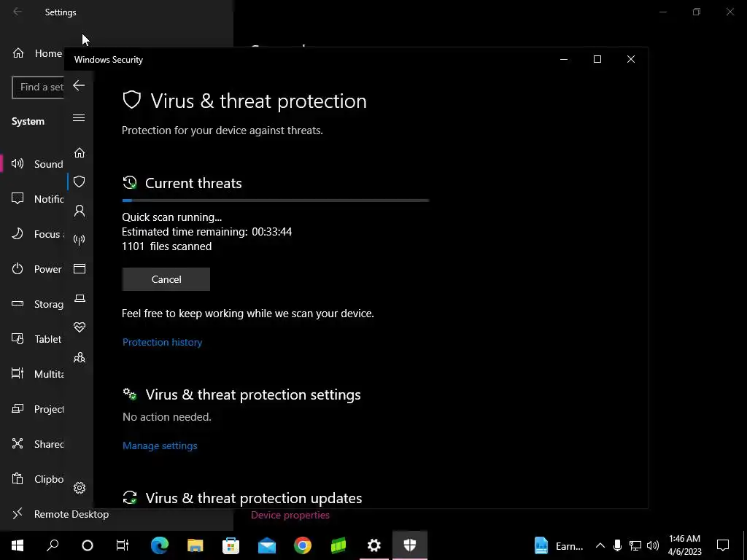747x560 pixels.
Task: Open the Windows Start menu
Action: point(18,545)
